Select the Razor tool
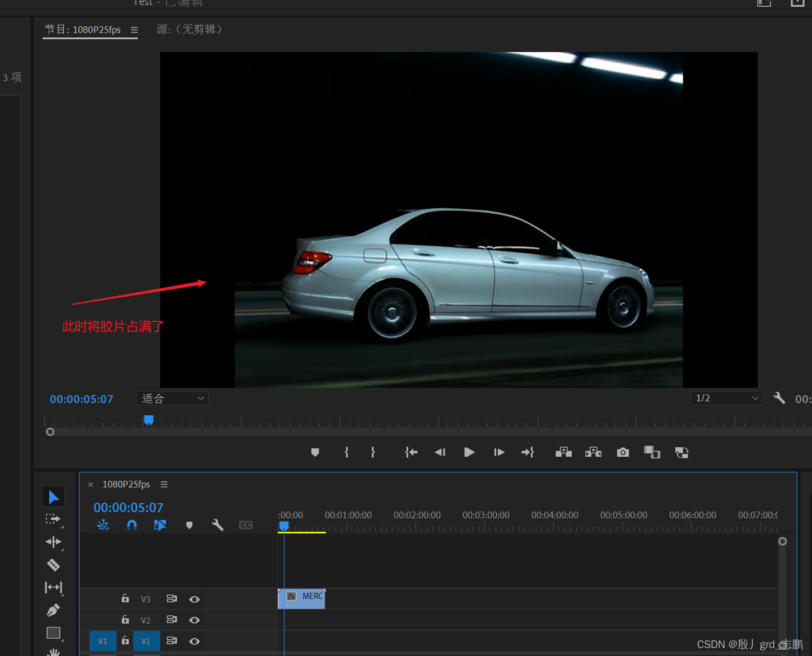 click(x=53, y=565)
